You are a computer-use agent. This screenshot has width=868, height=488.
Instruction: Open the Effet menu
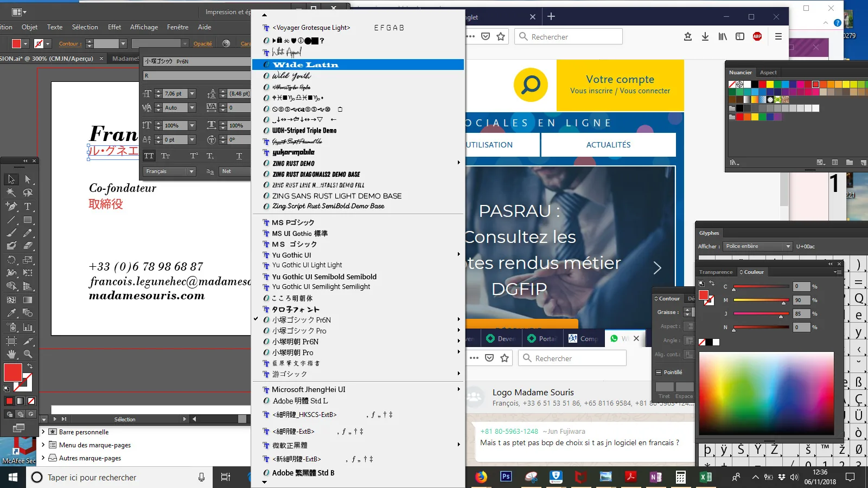coord(114,27)
